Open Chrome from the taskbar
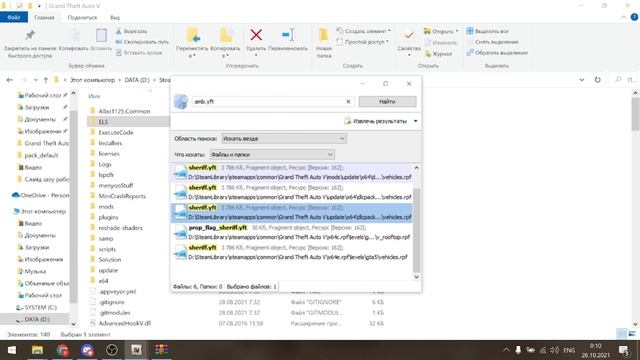This screenshot has width=640, height=360. [62, 350]
